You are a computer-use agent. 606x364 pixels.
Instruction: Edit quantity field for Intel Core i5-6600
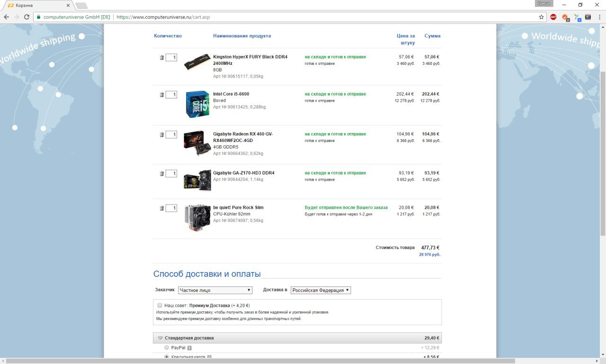171,95
